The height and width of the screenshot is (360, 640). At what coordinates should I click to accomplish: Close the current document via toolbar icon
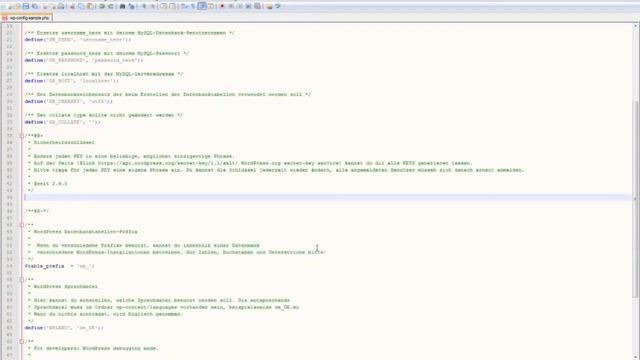pyautogui.click(x=45, y=6)
